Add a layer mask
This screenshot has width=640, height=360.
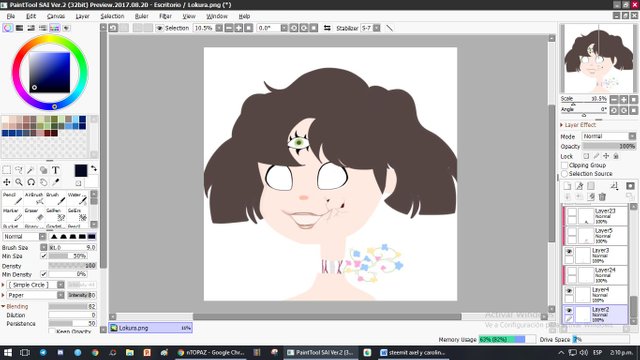pos(630,186)
